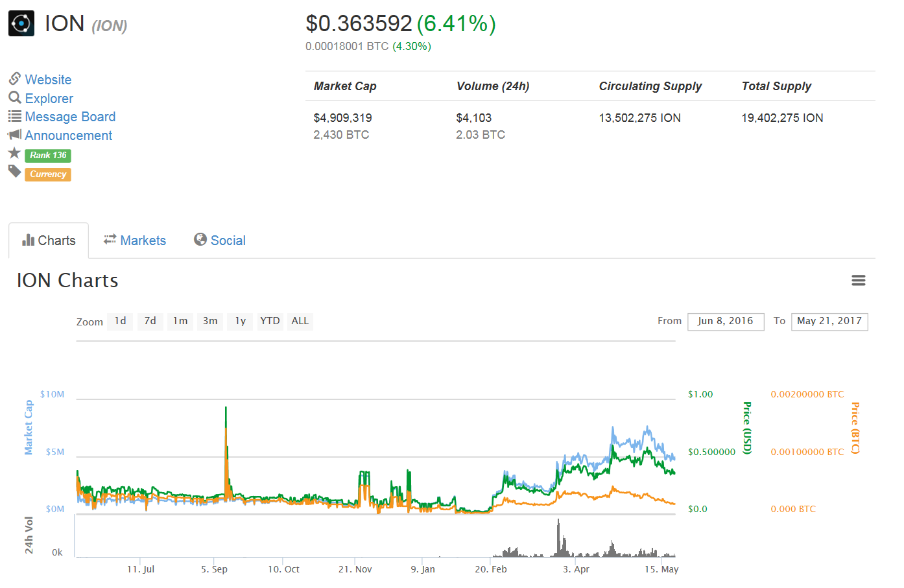
Task: Switch to the Charts tab
Action: click(x=49, y=241)
